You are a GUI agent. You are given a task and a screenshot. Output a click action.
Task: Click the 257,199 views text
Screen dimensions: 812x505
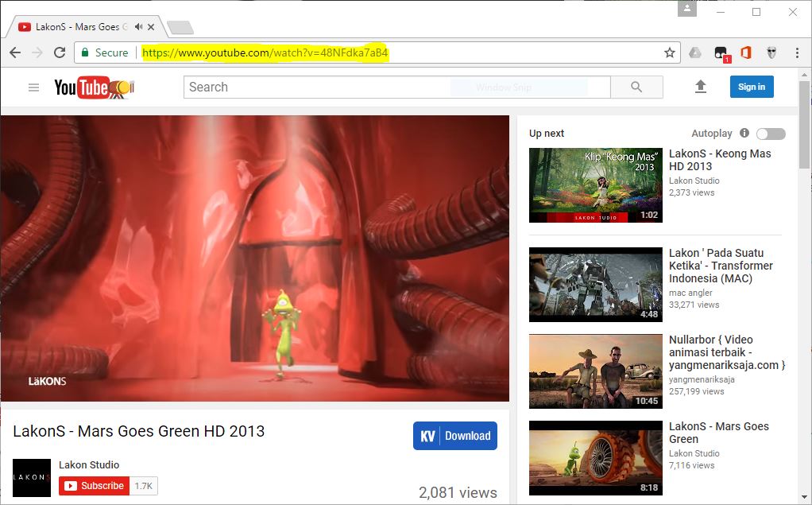(x=697, y=391)
